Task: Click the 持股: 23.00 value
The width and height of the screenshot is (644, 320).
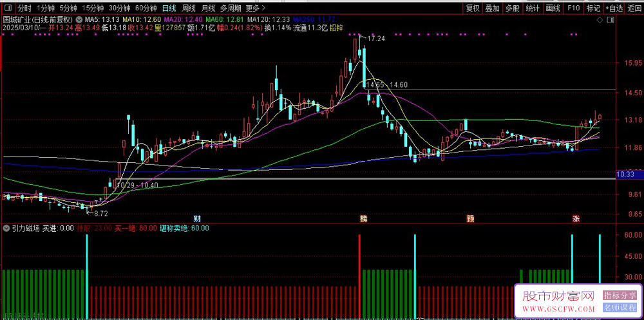Action: pos(95,228)
